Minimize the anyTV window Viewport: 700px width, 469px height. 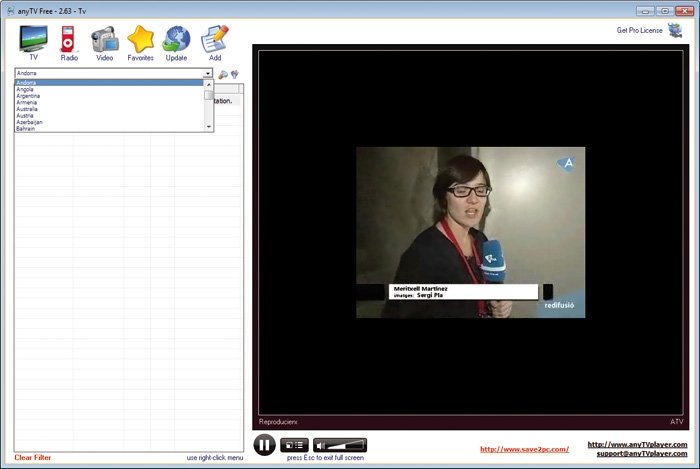pos(645,11)
